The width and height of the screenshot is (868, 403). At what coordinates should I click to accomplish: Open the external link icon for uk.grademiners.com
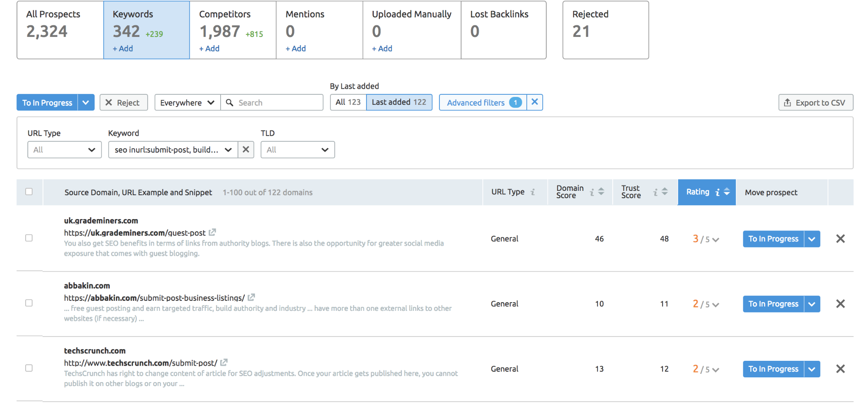(x=212, y=233)
